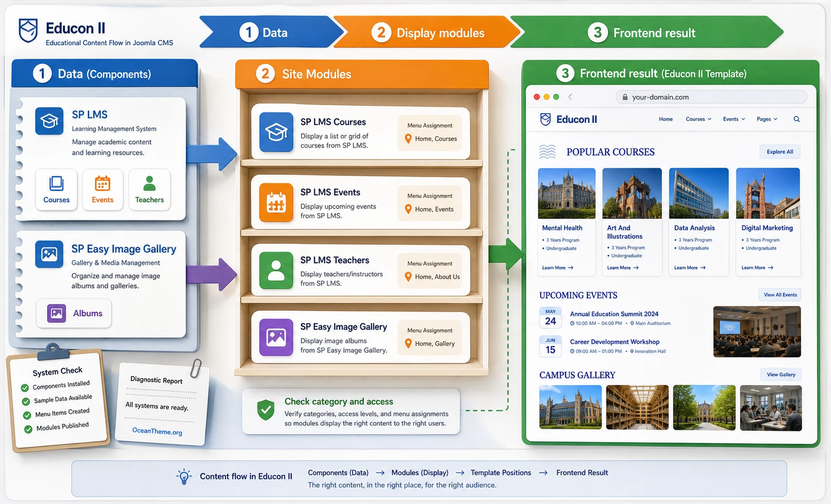Click the SP LMS Courses module icon
Viewport: 831px width, 504px height.
(x=276, y=133)
